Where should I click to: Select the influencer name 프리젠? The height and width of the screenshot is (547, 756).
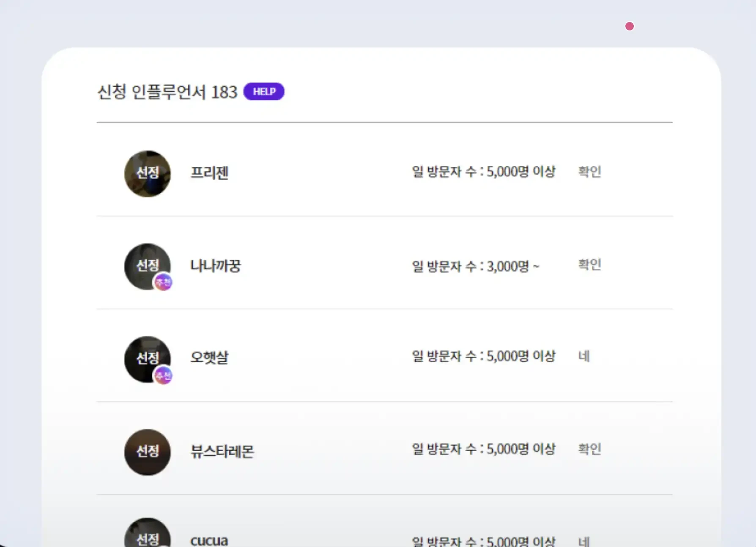coord(209,172)
